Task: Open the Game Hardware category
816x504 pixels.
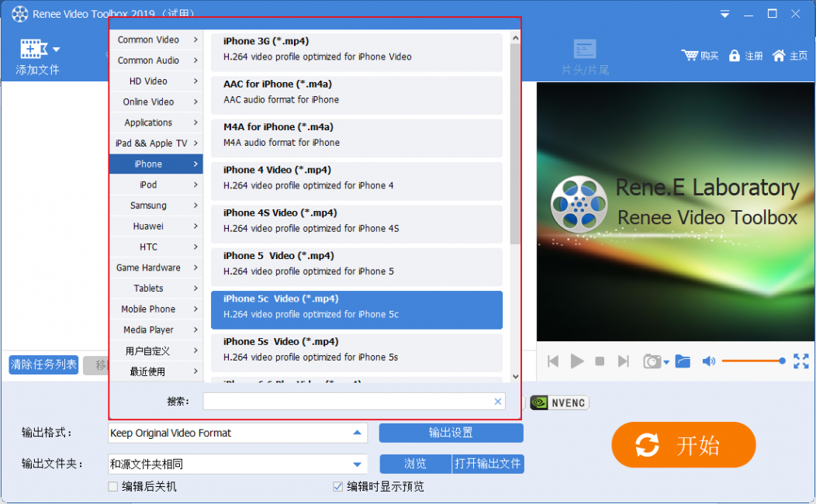Action: [x=156, y=268]
